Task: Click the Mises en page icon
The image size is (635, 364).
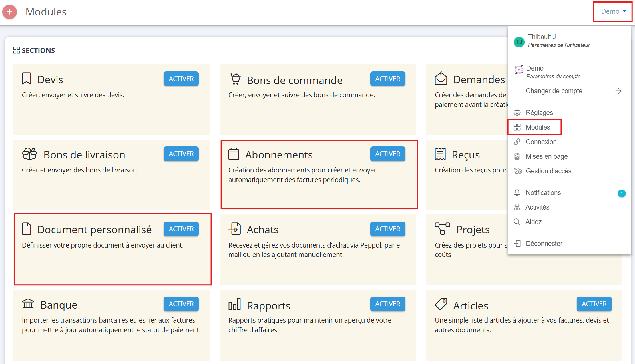Action: (517, 156)
